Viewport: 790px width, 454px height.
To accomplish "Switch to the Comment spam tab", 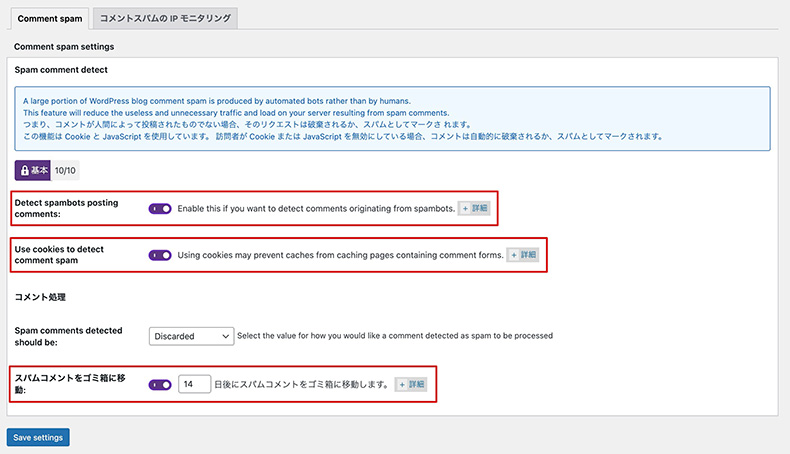I will [x=50, y=19].
